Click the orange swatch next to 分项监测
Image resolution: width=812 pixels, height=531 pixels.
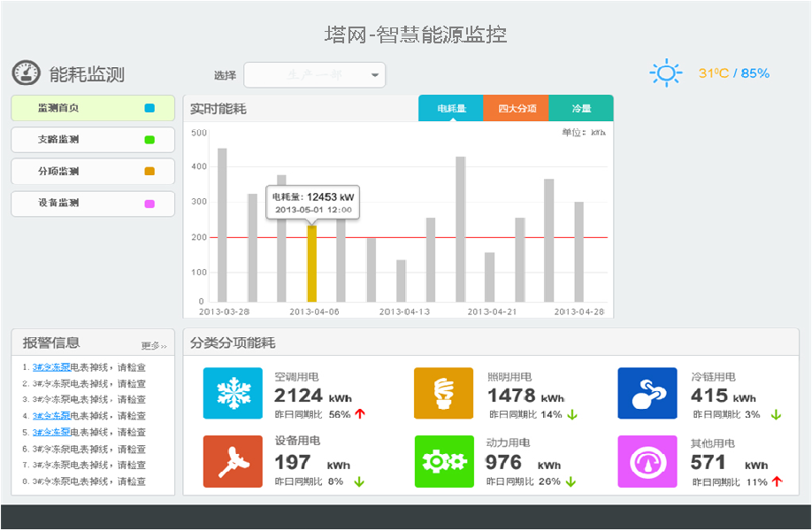149,172
